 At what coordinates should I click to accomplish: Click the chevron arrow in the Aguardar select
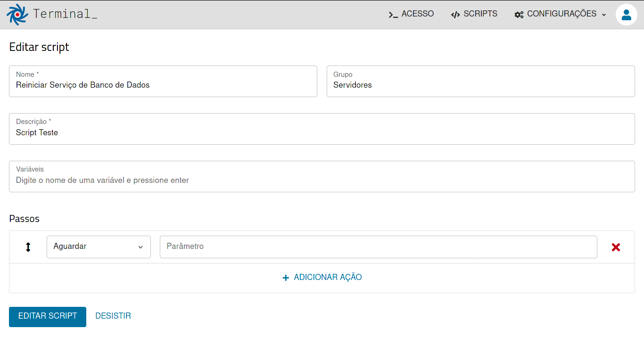[x=140, y=247]
